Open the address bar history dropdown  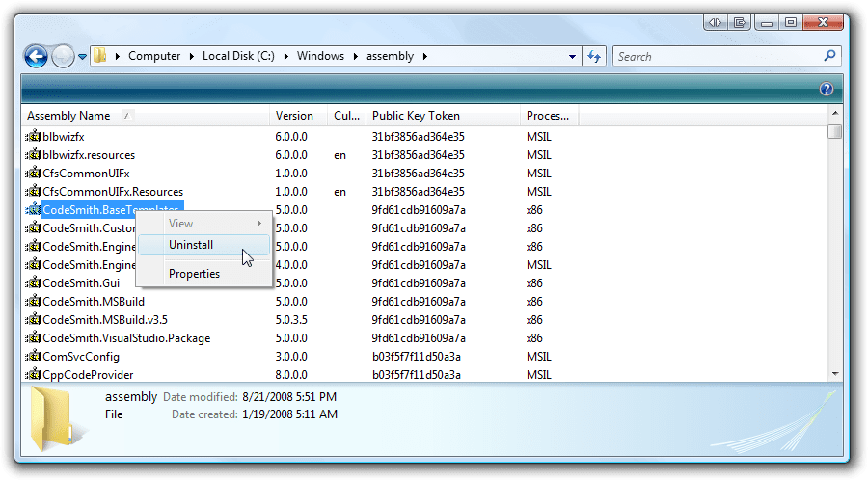[x=572, y=57]
